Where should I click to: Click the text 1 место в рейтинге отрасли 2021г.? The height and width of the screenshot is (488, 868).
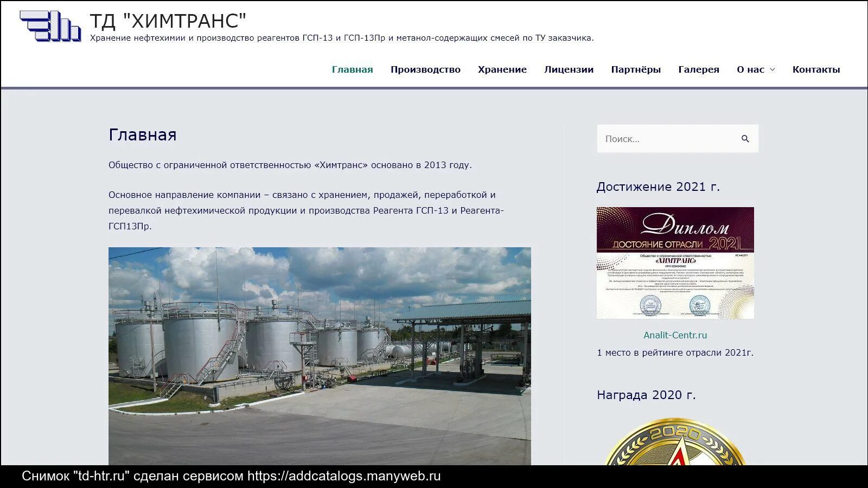[675, 352]
